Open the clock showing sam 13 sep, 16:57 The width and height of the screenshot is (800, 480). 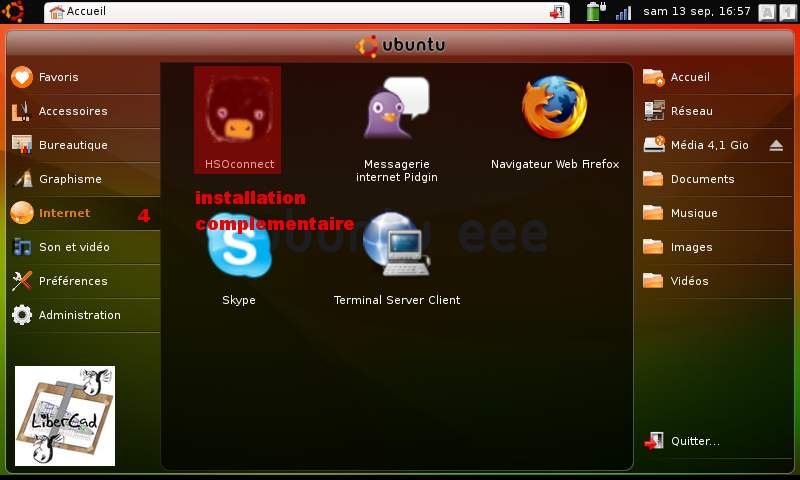point(696,11)
